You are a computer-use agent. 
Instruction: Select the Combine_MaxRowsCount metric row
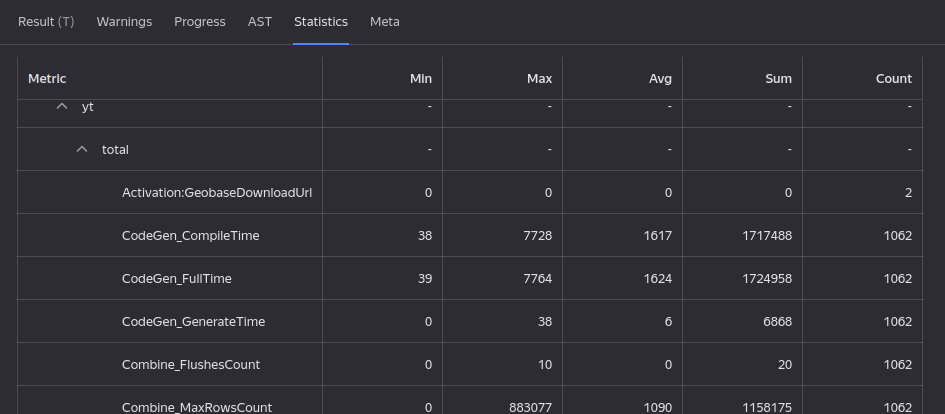pyautogui.click(x=196, y=407)
